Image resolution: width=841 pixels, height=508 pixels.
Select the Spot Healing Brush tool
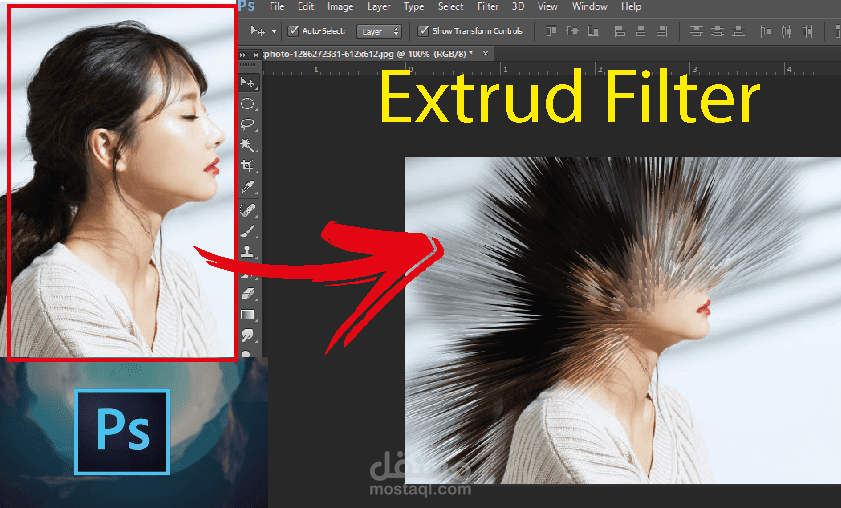pos(248,210)
